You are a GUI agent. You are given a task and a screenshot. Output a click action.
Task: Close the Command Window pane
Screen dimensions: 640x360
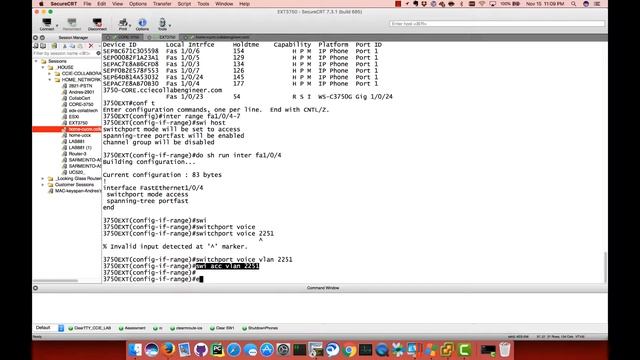(36, 288)
